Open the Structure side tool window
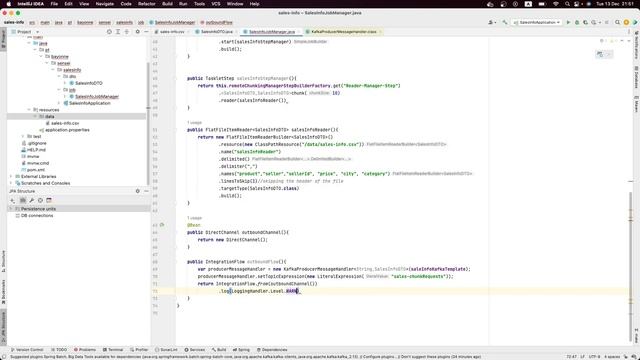The height and width of the screenshot is (360, 640). coord(4,261)
